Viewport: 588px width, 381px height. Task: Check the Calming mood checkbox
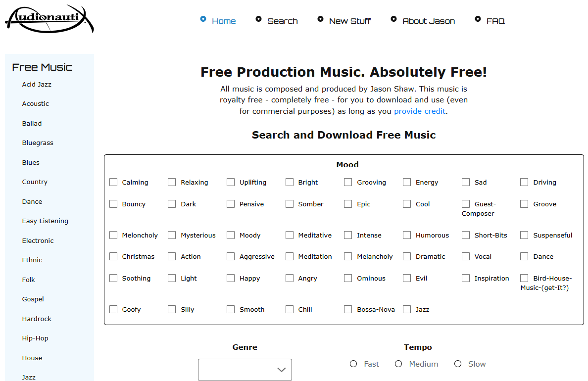[x=113, y=182]
